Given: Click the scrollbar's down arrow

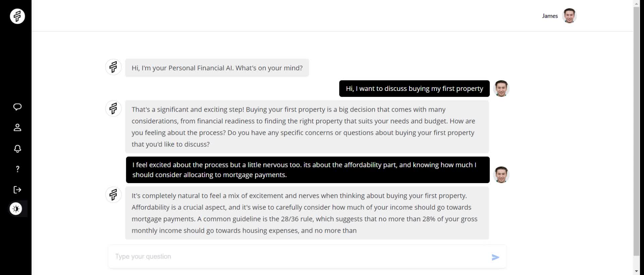Looking at the screenshot, I should (x=636, y=271).
